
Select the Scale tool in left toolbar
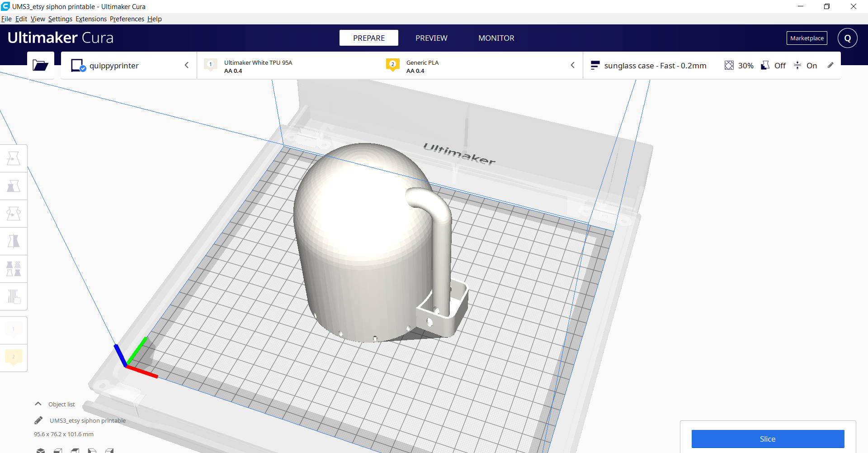pos(14,186)
